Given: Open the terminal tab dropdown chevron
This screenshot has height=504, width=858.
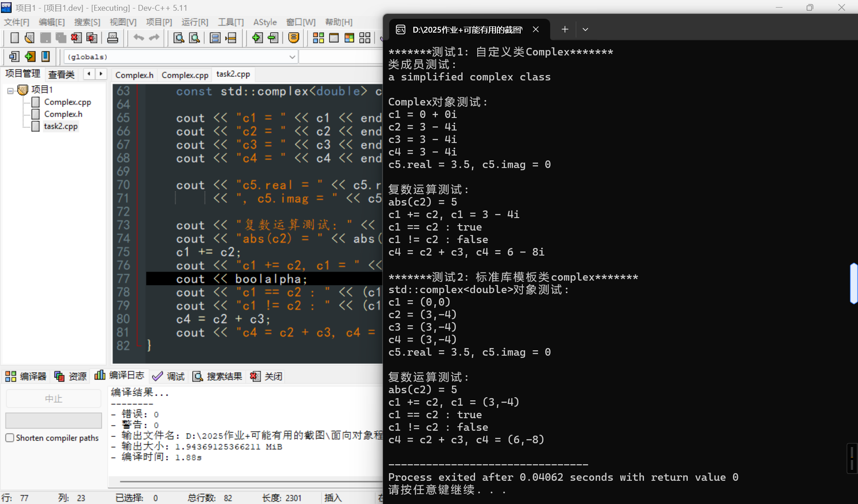Looking at the screenshot, I should point(585,29).
